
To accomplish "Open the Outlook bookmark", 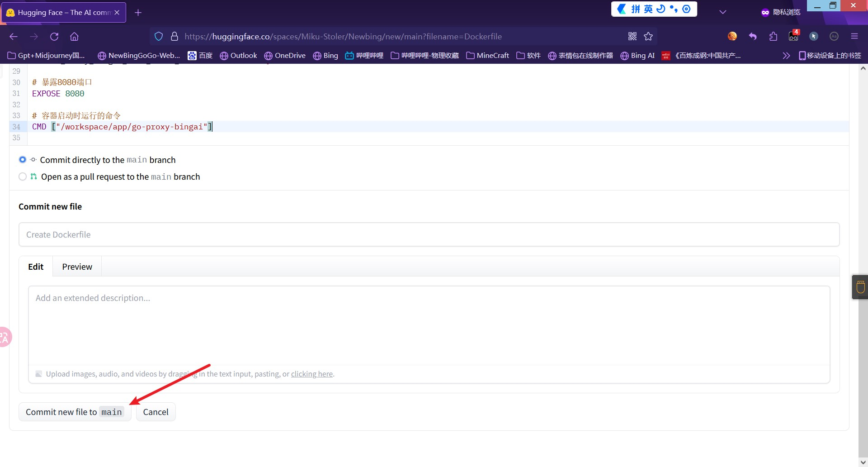I will pos(238,56).
